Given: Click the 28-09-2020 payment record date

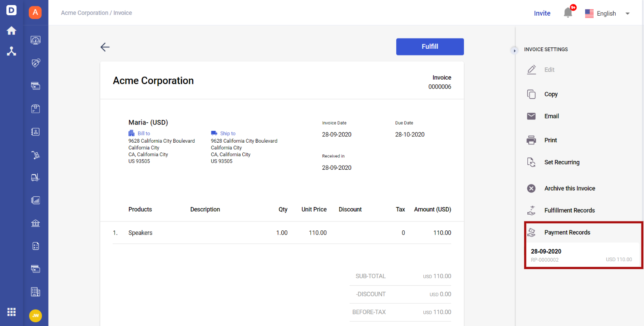Looking at the screenshot, I should tap(546, 251).
